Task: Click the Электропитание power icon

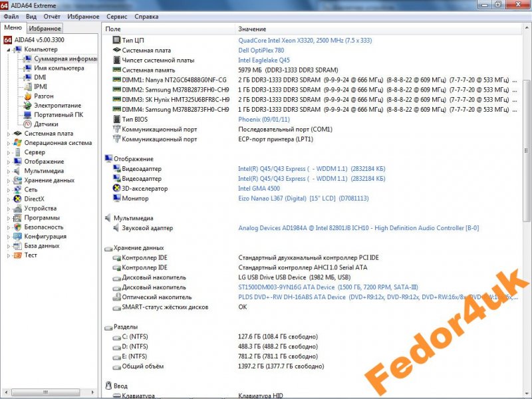Action: 27,105
